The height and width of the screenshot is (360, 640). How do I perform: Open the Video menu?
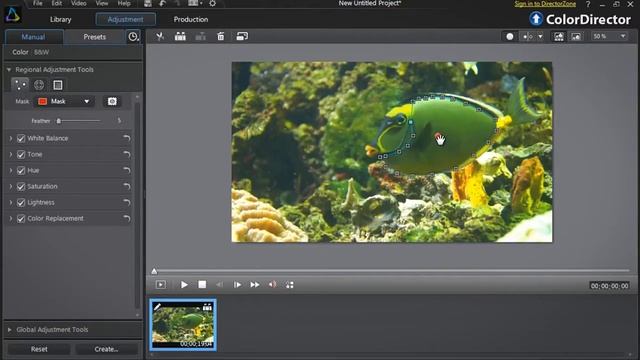coord(79,3)
